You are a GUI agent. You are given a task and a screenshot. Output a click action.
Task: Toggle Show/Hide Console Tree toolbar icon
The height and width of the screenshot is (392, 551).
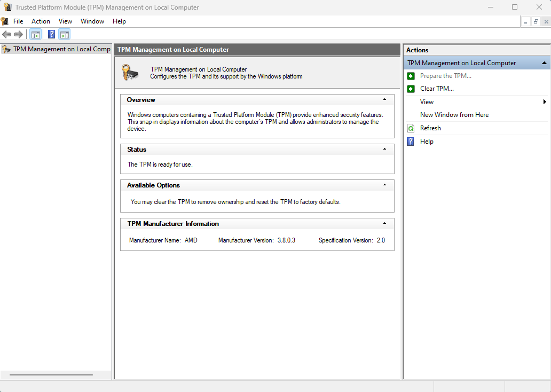pyautogui.click(x=35, y=35)
